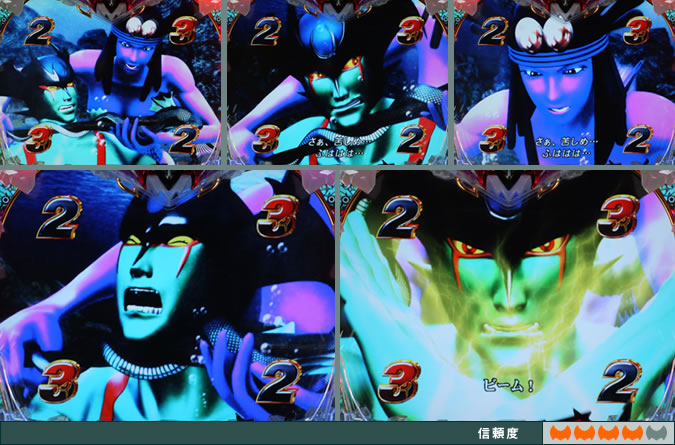Click the upper blue 2 digit in the two-character frame
Viewport: 675px width, 445px height.
[x=39, y=31]
